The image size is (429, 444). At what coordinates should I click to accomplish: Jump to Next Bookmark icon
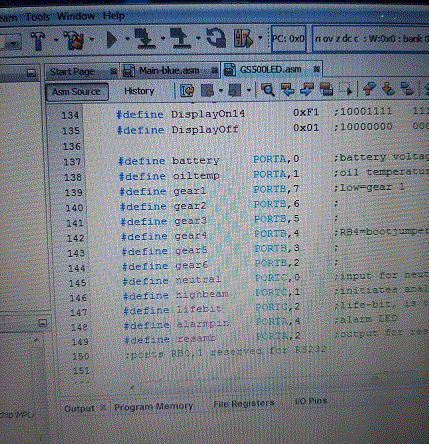point(388,89)
